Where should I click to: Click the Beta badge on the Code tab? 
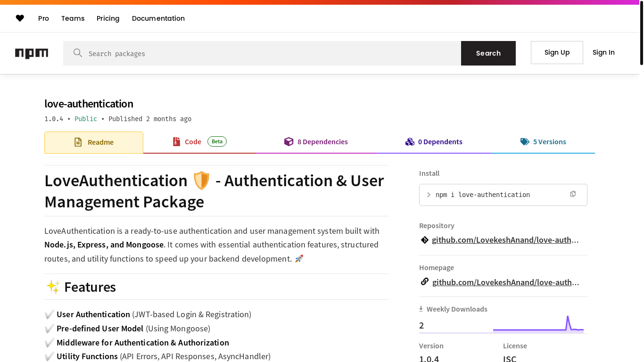click(217, 141)
